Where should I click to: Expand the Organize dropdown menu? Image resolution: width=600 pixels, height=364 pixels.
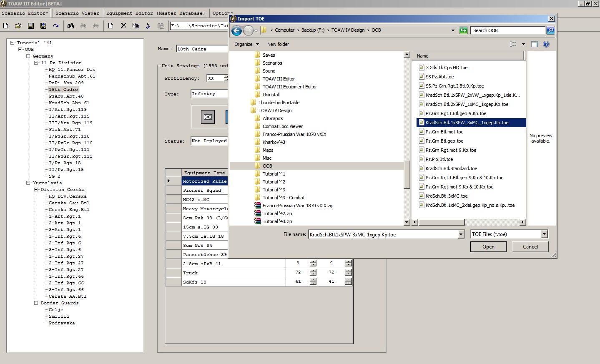(x=246, y=44)
